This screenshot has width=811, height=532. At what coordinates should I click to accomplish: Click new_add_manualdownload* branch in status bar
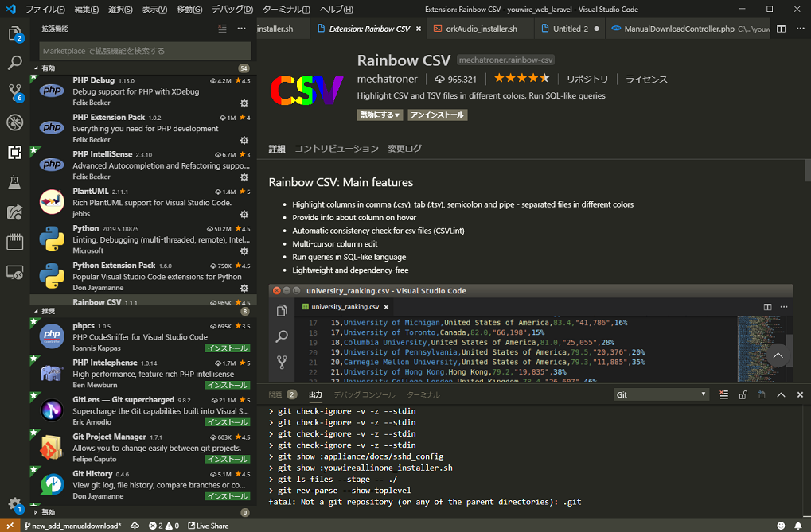73,526
